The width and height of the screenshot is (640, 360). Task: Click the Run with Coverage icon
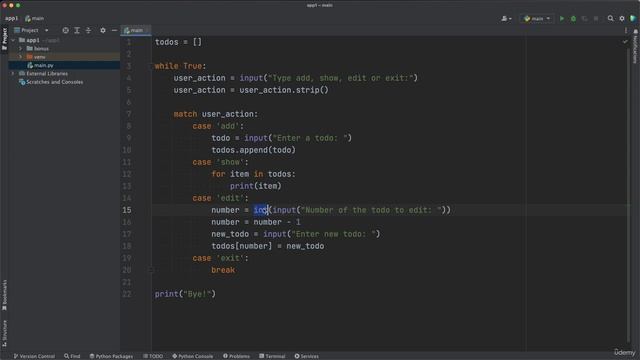tap(584, 18)
